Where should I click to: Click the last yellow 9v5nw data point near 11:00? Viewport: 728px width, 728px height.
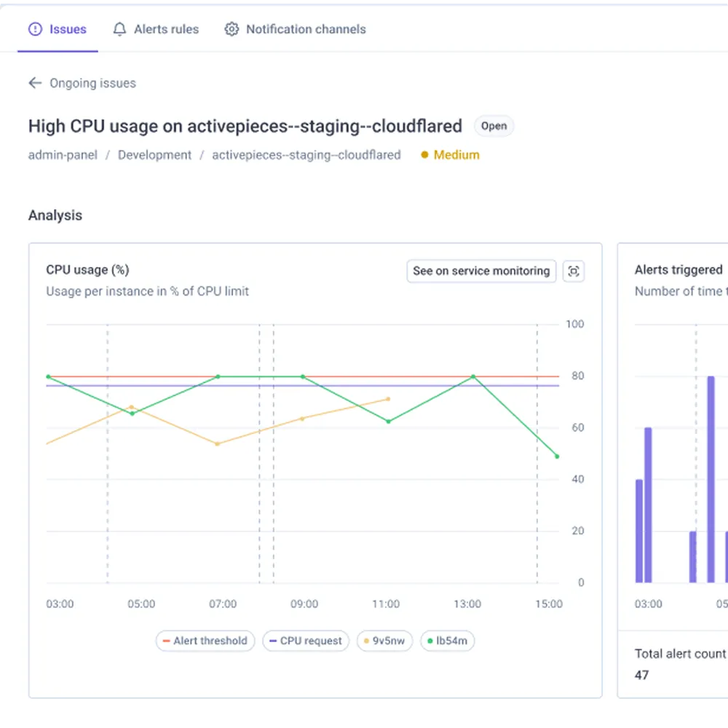[388, 399]
